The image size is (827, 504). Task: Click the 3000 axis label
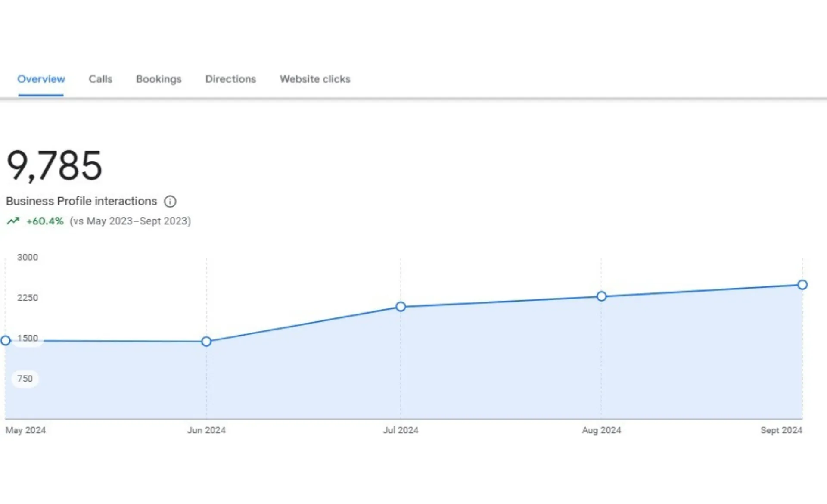pyautogui.click(x=27, y=257)
